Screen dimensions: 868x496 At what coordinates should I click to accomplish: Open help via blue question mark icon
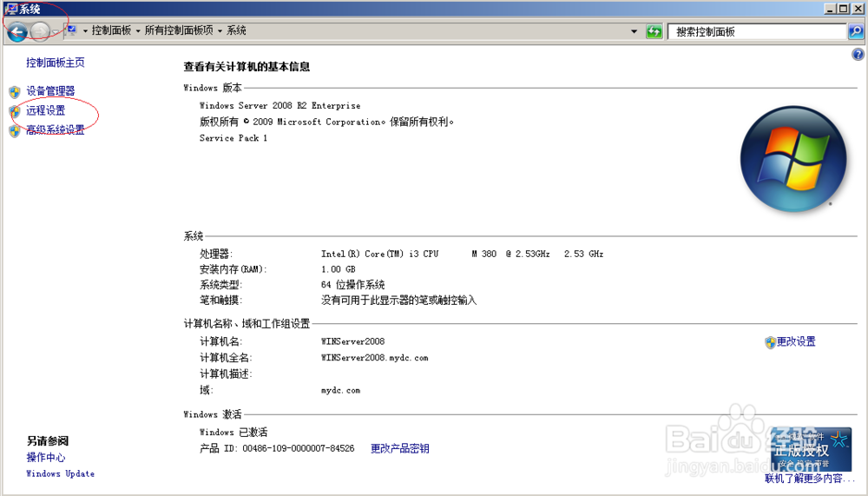[858, 55]
